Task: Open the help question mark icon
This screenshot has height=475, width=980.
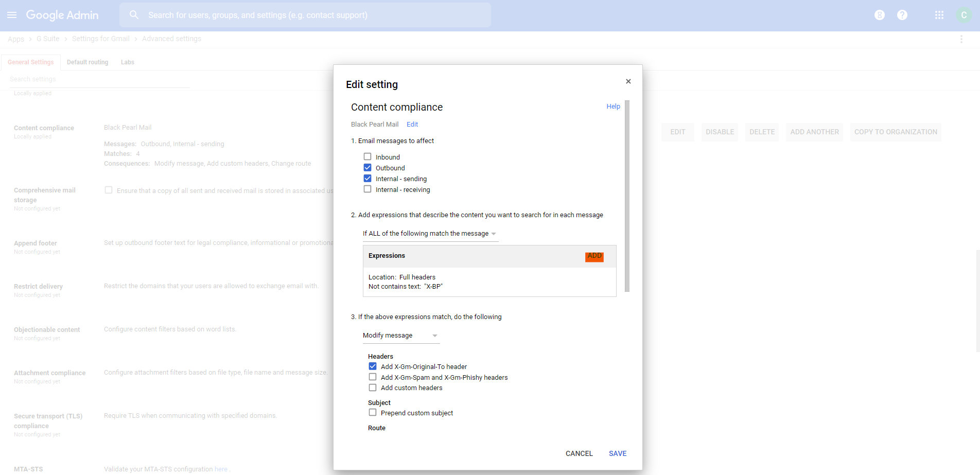Action: click(x=902, y=15)
